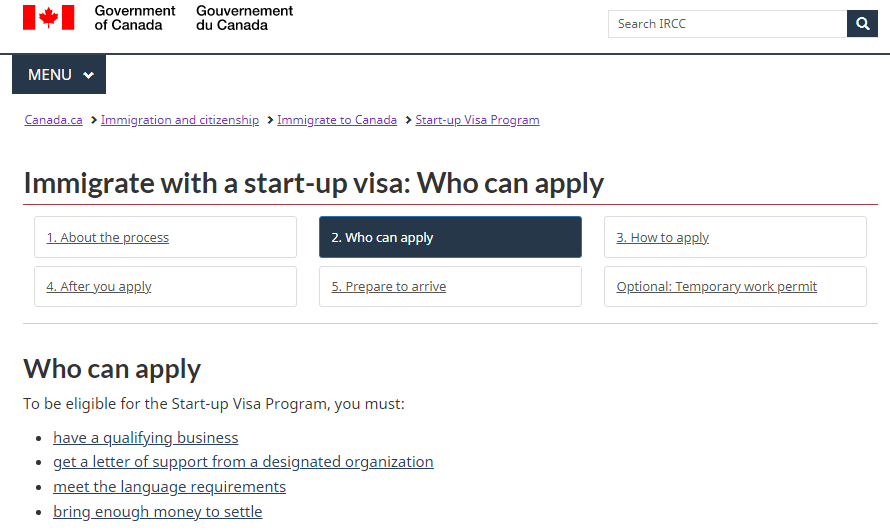Click the Canadian flag logo
The height and width of the screenshot is (531, 890).
click(x=49, y=18)
